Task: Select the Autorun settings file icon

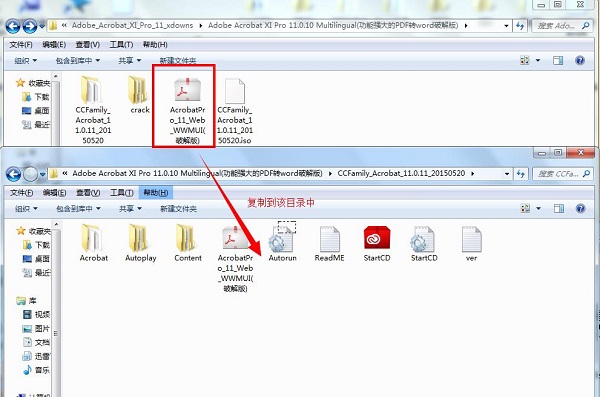Action: (282, 239)
